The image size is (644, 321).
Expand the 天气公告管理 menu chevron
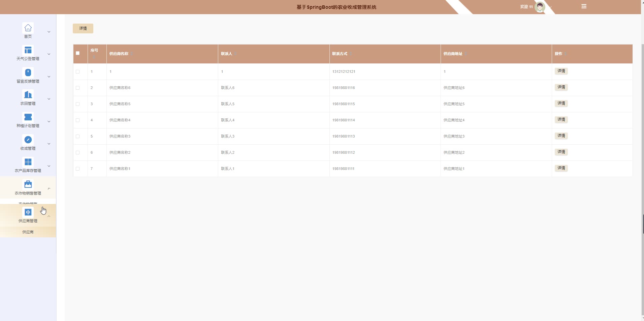(49, 54)
